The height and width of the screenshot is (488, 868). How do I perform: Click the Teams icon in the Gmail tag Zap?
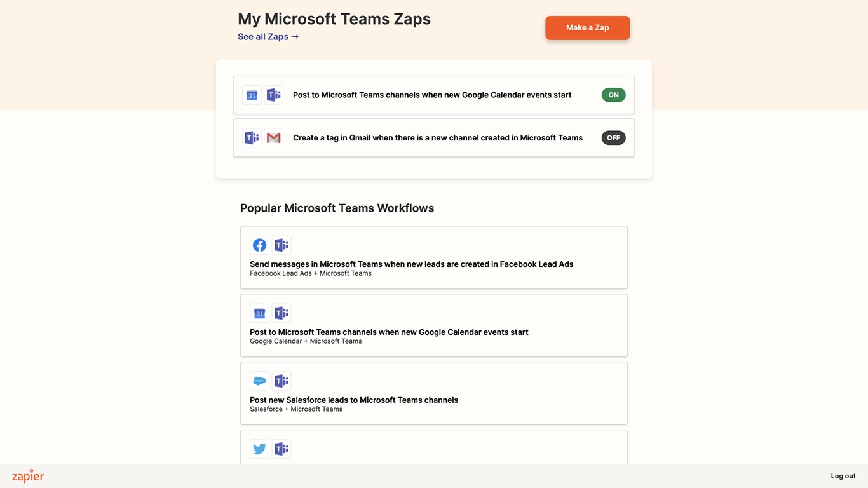[x=252, y=138]
